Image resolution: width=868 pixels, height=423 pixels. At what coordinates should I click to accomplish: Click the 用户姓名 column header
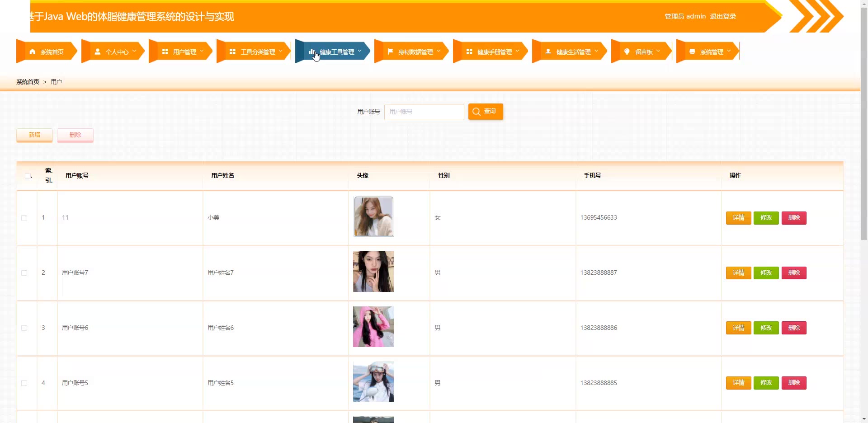tap(222, 175)
